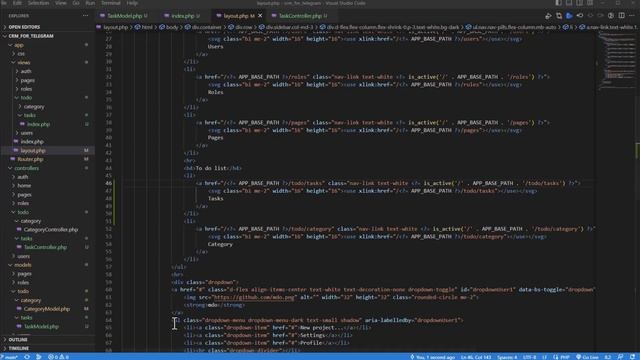Toggle the bottom panel layout icon
Viewport: 640px width, 360px height.
click(569, 3)
